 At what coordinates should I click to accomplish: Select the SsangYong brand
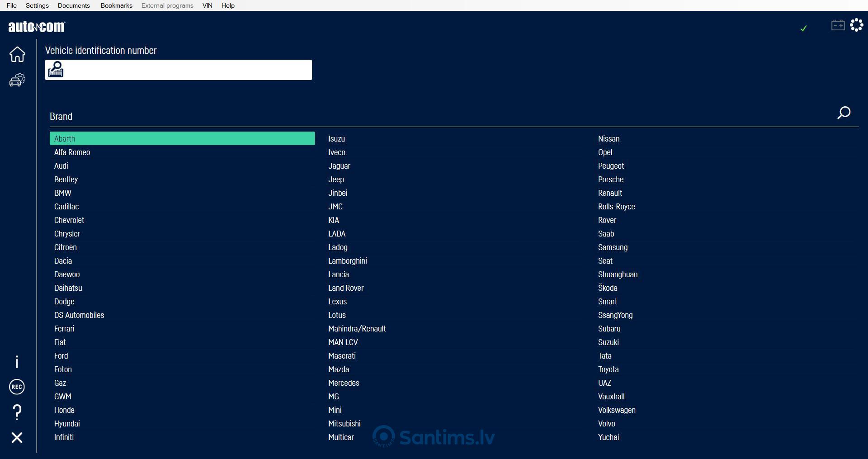coord(615,315)
